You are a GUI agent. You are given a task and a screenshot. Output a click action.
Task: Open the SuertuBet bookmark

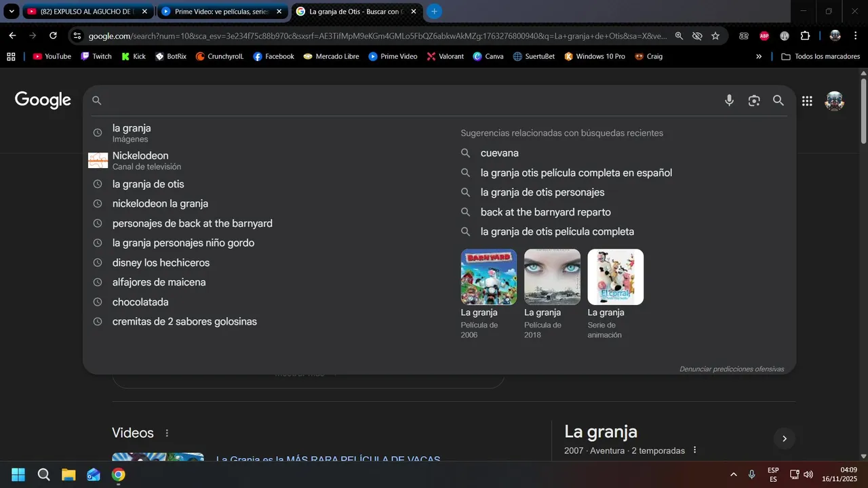[x=534, y=56]
